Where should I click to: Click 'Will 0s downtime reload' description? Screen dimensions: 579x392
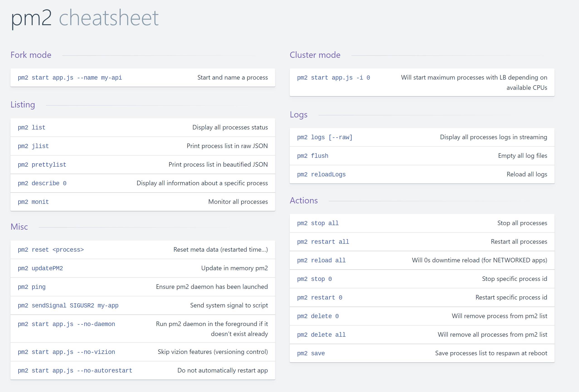[x=480, y=260]
